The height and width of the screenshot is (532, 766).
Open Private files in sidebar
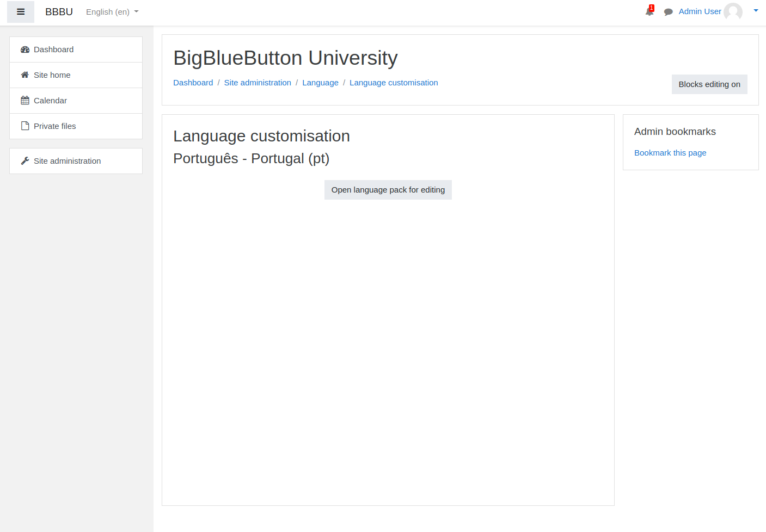point(76,126)
